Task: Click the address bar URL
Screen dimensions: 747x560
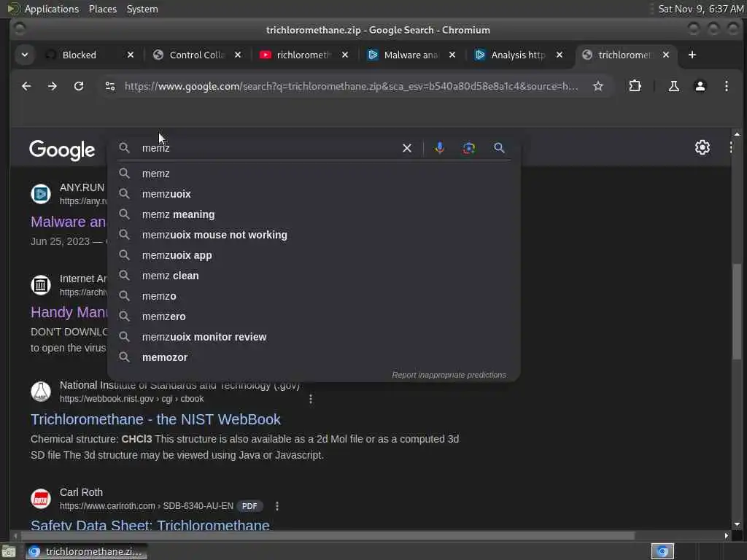Action: (351, 86)
